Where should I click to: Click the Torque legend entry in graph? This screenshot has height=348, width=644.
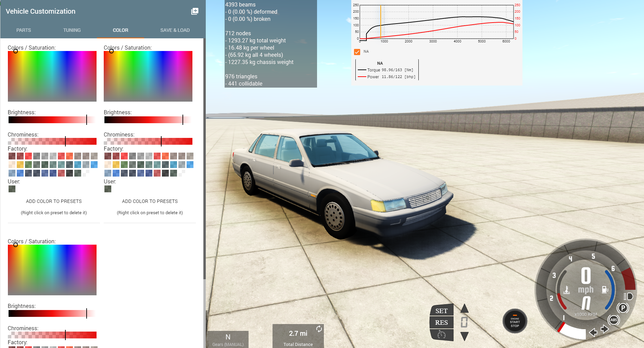pos(386,70)
